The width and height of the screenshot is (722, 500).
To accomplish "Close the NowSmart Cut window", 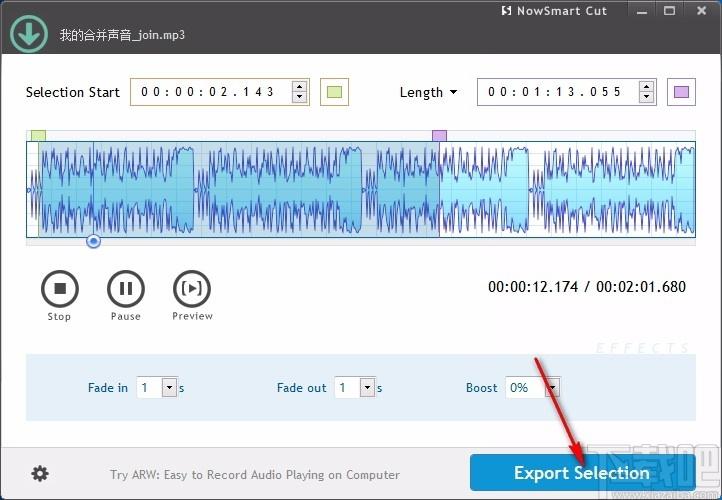I will [x=701, y=11].
